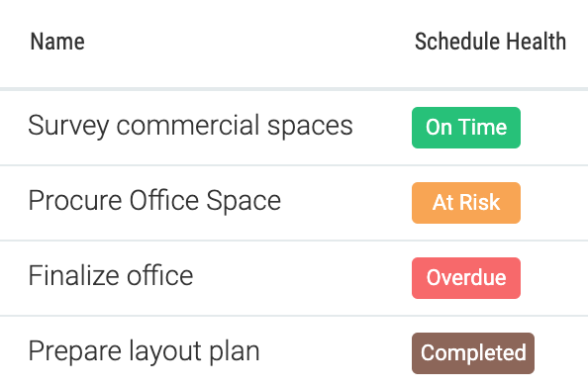Click the word Office in Procure Office Space

[x=164, y=201]
